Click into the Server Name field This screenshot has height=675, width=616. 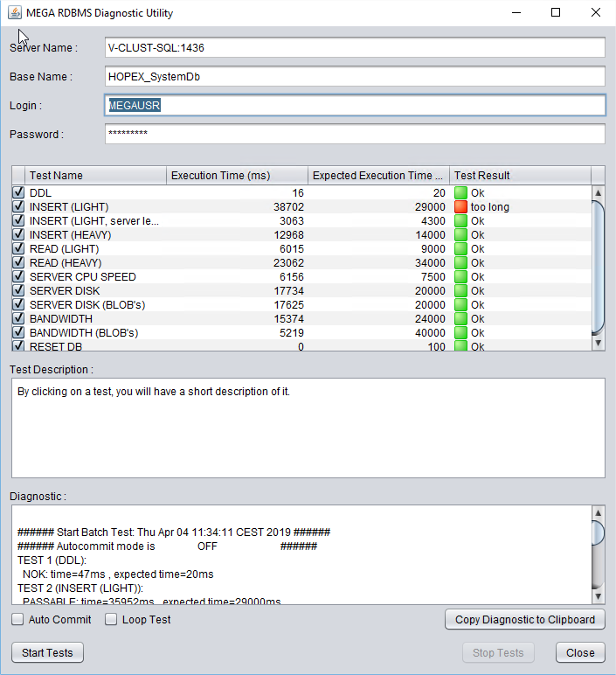354,47
